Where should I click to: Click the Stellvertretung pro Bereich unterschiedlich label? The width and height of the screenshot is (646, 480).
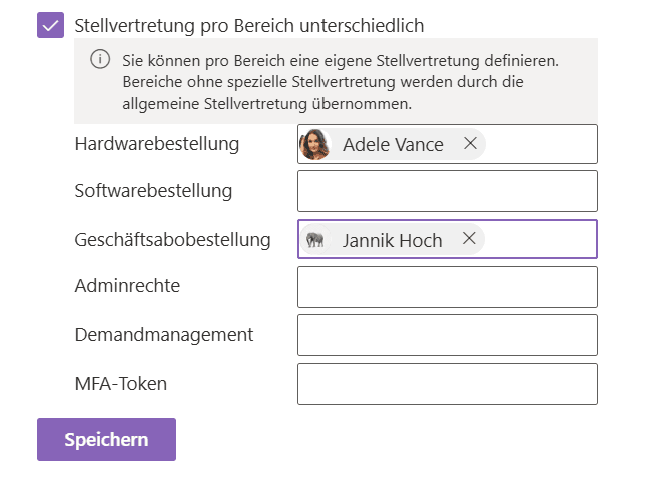(249, 26)
